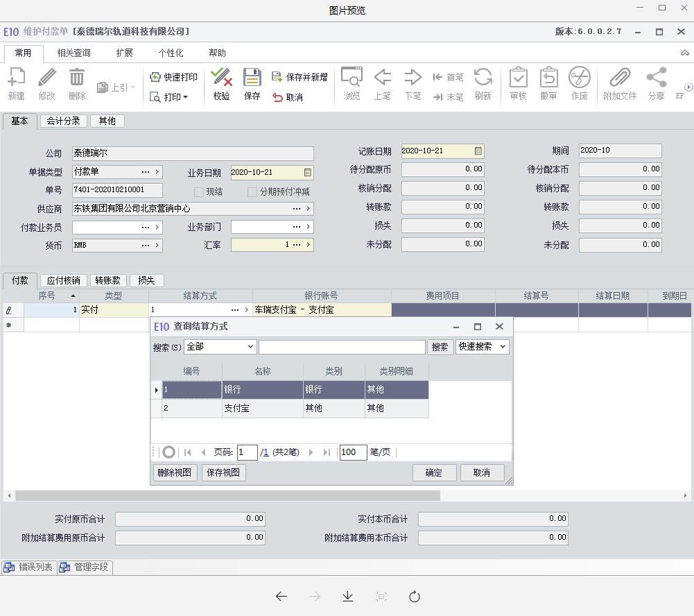Click the 撤审 un-approve icon
The image size is (694, 616).
(549, 77)
